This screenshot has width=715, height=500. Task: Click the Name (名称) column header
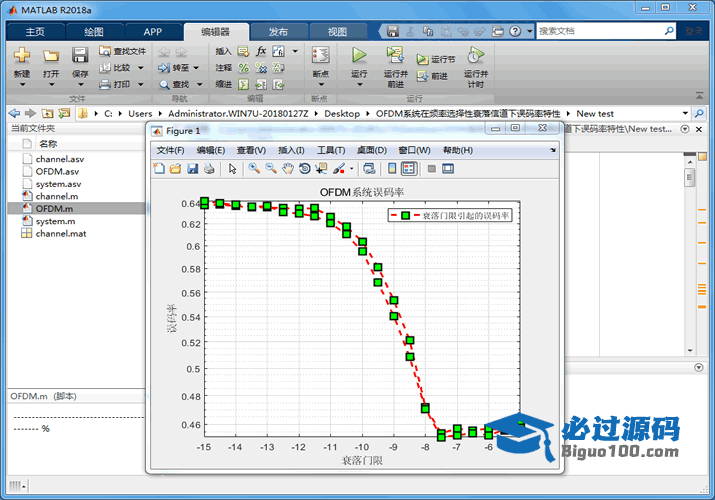(48, 144)
